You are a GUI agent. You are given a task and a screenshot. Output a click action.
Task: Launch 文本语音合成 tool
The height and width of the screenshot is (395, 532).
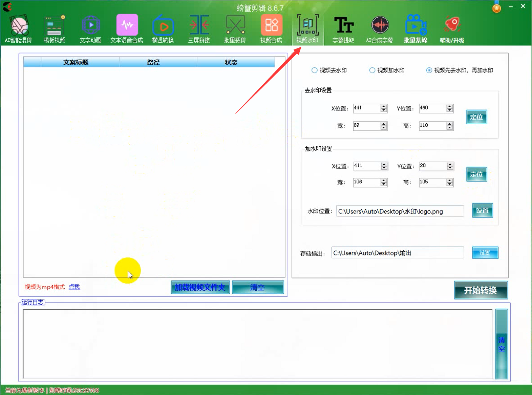127,29
